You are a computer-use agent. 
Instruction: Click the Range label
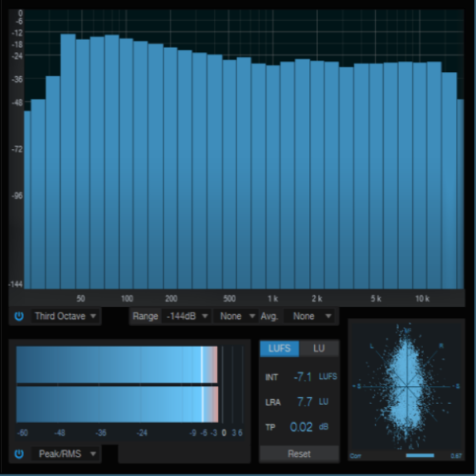[x=145, y=316]
